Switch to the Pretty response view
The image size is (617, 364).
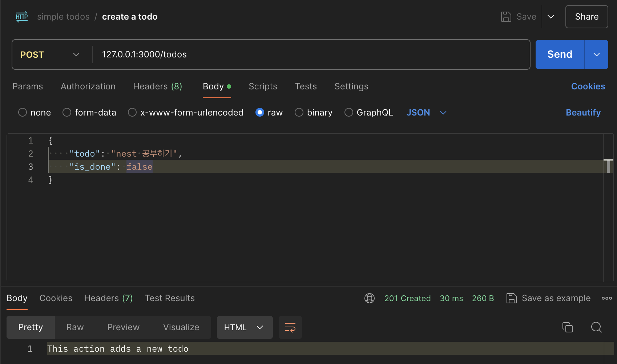pos(31,327)
